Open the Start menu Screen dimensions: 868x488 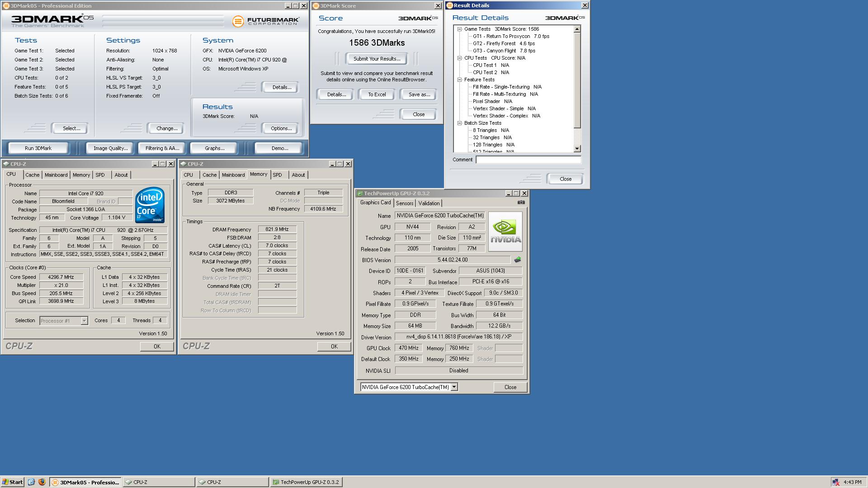coord(12,482)
